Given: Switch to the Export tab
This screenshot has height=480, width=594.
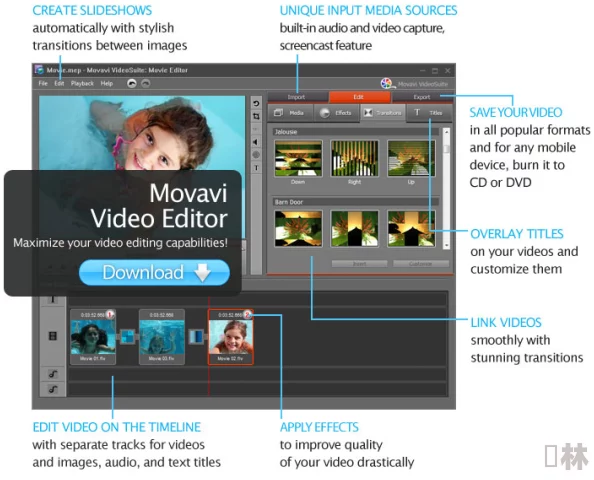Looking at the screenshot, I should click(422, 97).
